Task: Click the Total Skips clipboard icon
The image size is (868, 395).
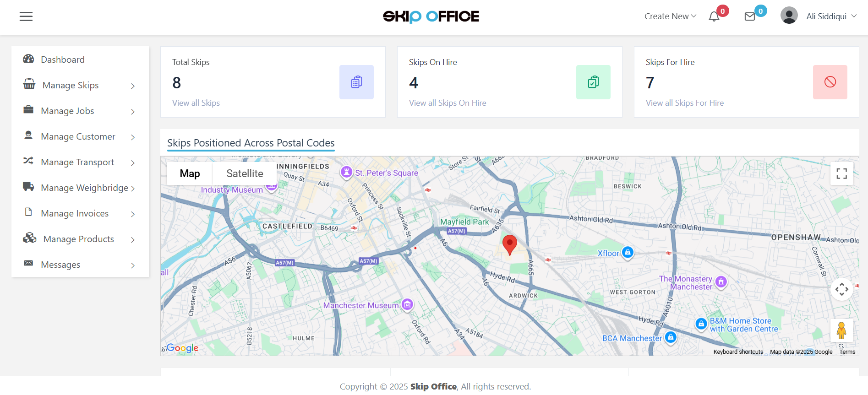Action: (356, 82)
